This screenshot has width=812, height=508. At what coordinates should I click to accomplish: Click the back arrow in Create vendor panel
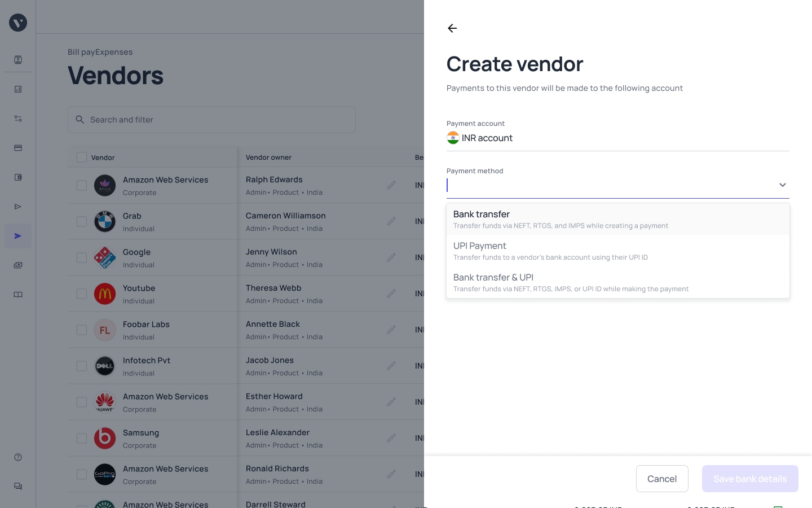pos(452,28)
